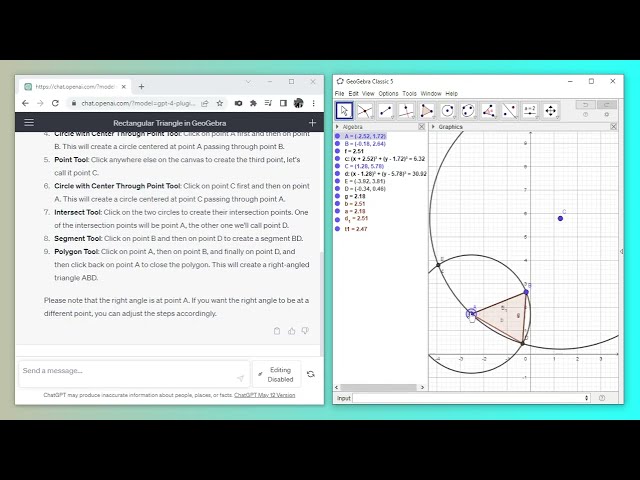Toggle visibility of point A in Algebra
This screenshot has width=640, height=480.
tap(337, 136)
